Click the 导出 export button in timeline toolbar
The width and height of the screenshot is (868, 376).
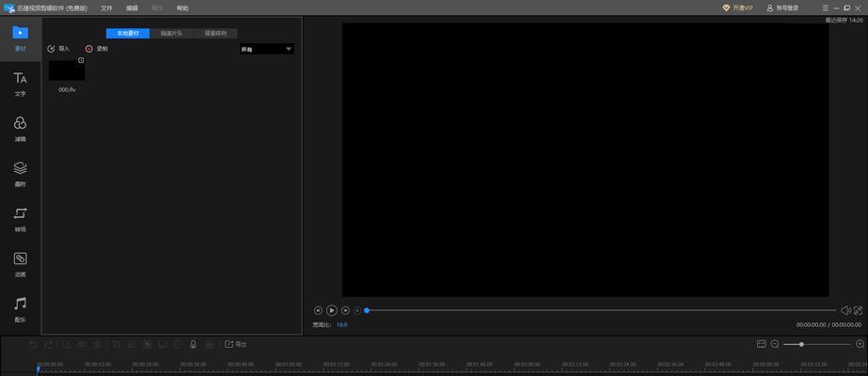[235, 344]
